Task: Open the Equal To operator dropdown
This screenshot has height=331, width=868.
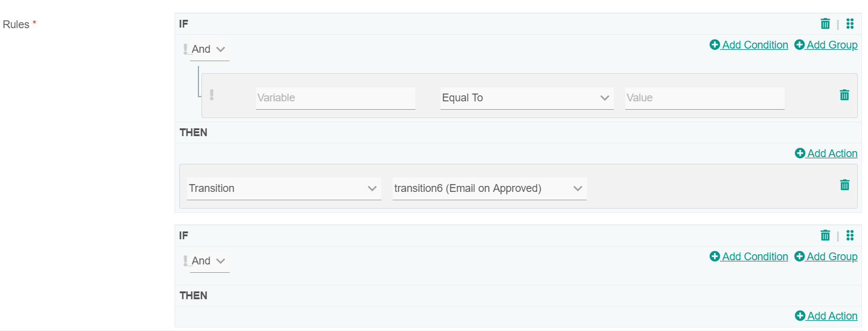Action: click(x=526, y=98)
